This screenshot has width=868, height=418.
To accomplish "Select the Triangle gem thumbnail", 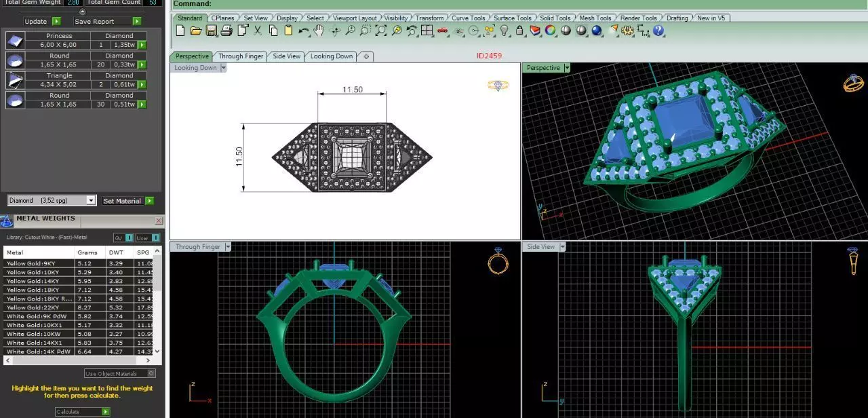I will coord(15,81).
